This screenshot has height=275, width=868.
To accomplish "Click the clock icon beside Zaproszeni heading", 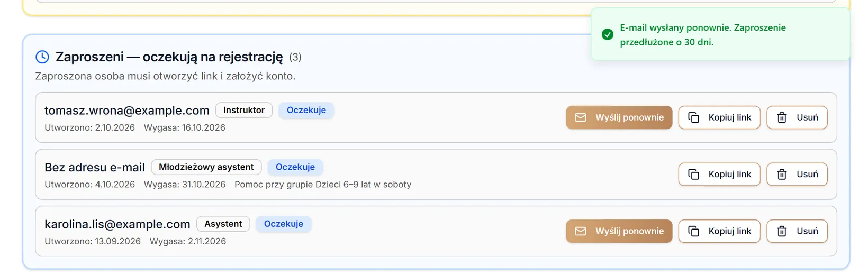I will (x=42, y=57).
